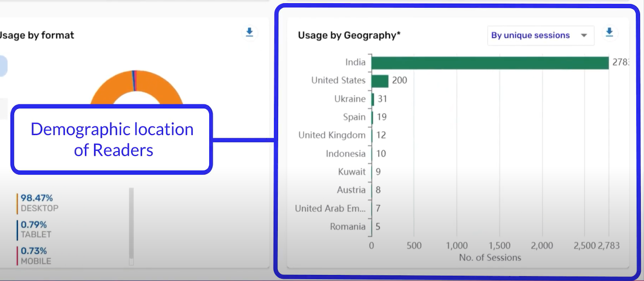The image size is (644, 281).
Task: Click the 500 axis tick label
Action: [414, 246]
